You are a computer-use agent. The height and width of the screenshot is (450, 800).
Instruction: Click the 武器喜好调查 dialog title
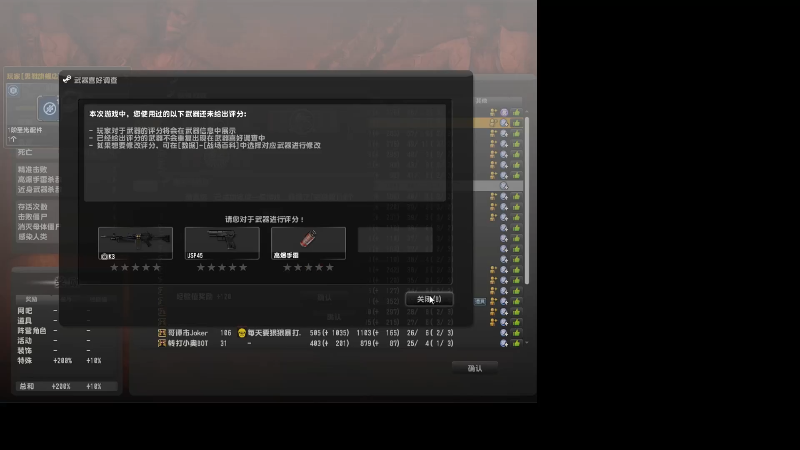coord(95,80)
